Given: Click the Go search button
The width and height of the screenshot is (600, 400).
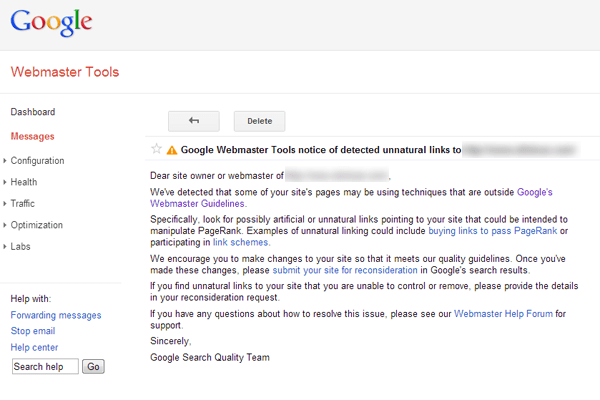Looking at the screenshot, I should point(93,367).
